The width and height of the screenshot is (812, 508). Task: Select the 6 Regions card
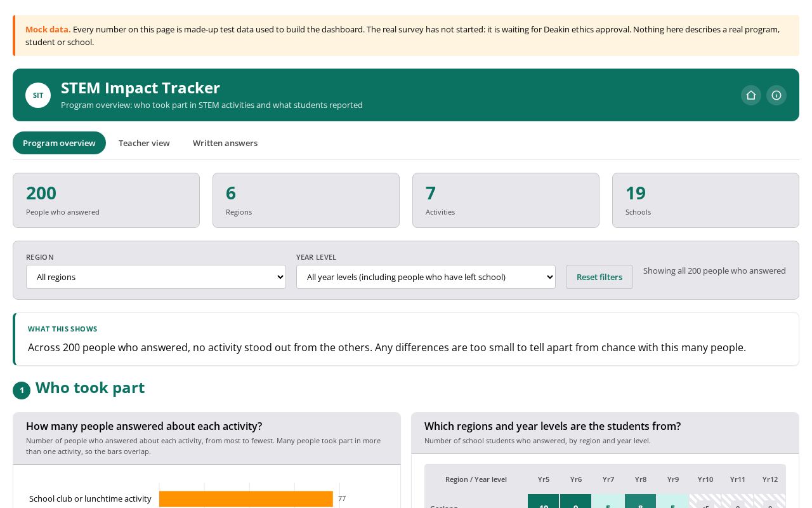(x=306, y=200)
